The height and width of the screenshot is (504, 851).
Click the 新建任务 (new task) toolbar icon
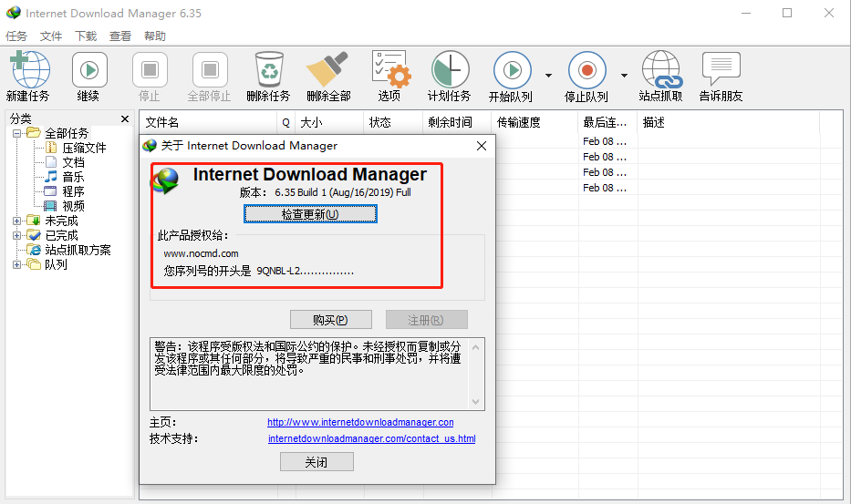pyautogui.click(x=28, y=70)
